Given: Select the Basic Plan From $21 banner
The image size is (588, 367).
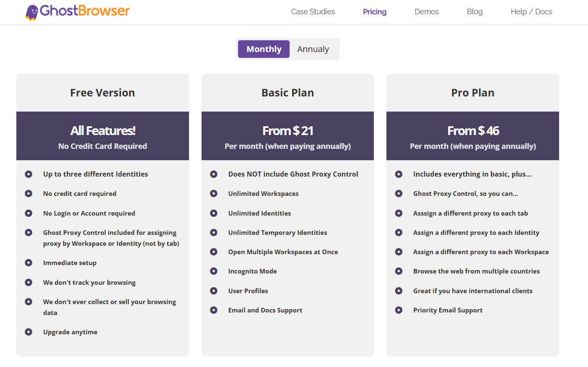Looking at the screenshot, I should (288, 136).
